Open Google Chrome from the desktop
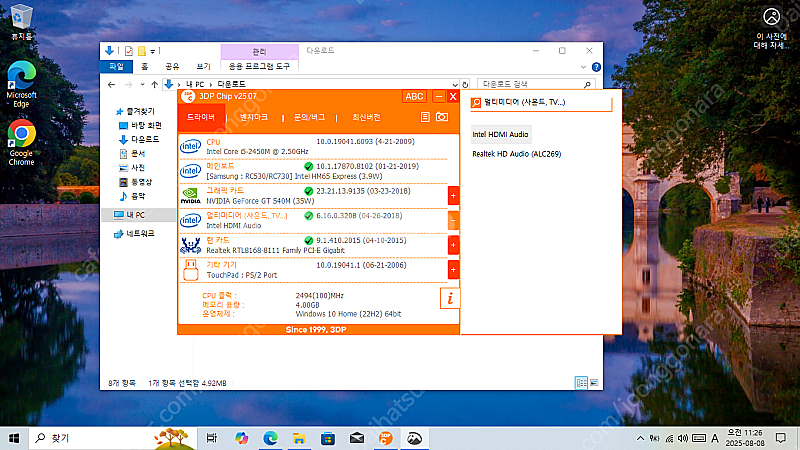The height and width of the screenshot is (450, 800). (21, 141)
